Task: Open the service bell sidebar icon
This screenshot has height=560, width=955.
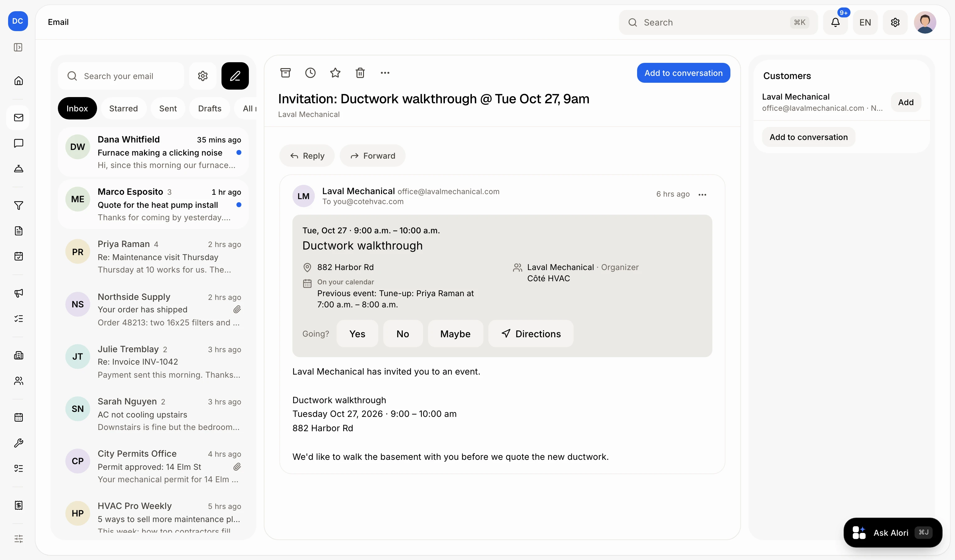Action: pos(18,169)
